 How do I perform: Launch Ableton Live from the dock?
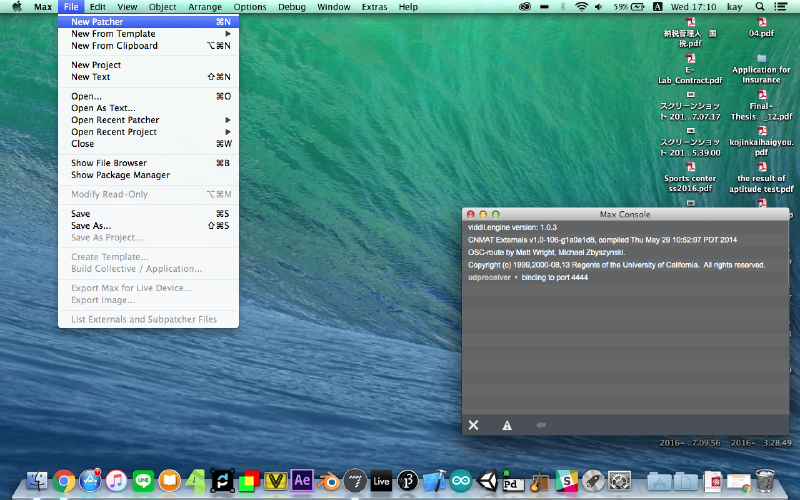click(x=381, y=481)
